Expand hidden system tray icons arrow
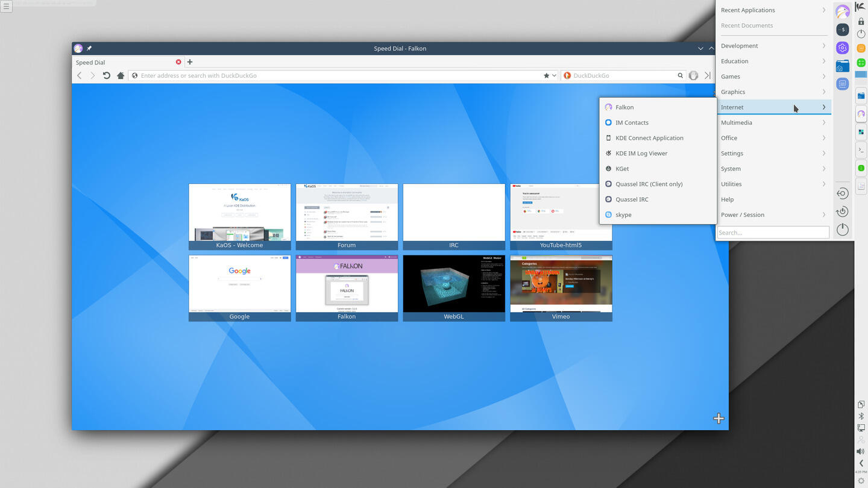Screen dimensions: 868x488 coord(861,463)
